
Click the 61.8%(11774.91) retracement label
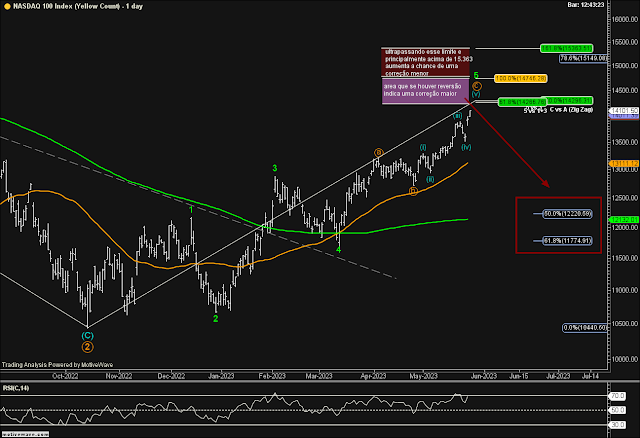567,241
